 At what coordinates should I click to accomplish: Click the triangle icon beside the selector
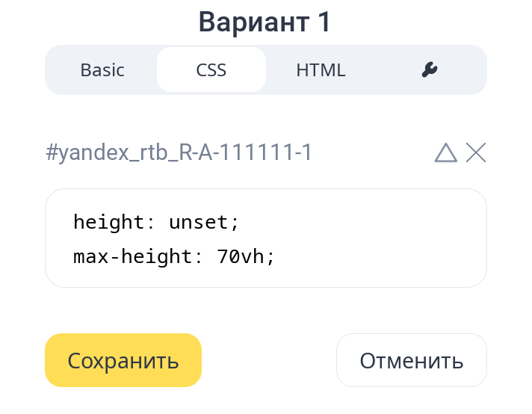pyautogui.click(x=445, y=152)
